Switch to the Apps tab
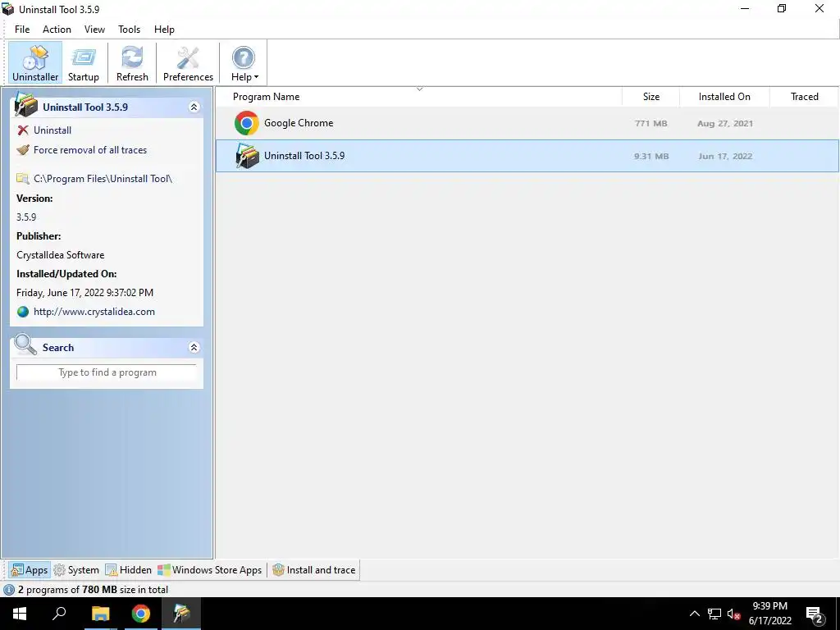Viewport: 840px width, 630px height. 30,570
